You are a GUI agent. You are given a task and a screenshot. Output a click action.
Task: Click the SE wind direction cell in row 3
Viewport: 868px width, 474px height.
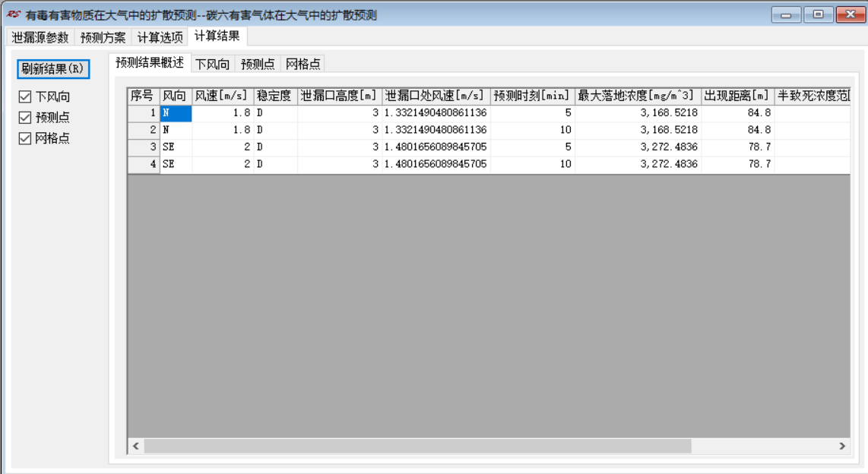pos(176,147)
